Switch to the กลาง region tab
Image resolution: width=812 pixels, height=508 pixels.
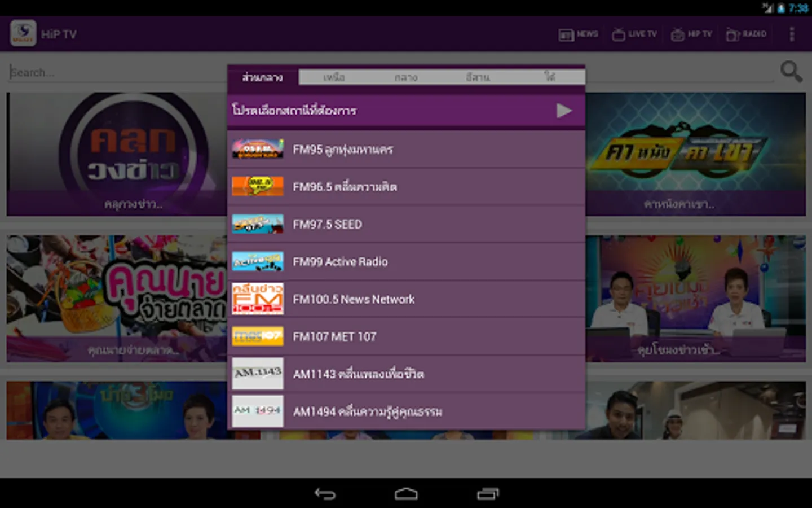(406, 77)
